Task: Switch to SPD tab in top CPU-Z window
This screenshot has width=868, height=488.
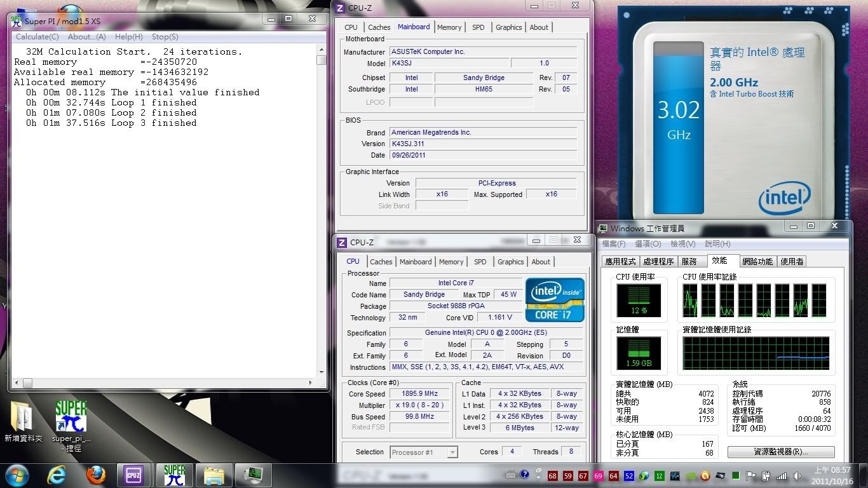Action: [x=478, y=27]
